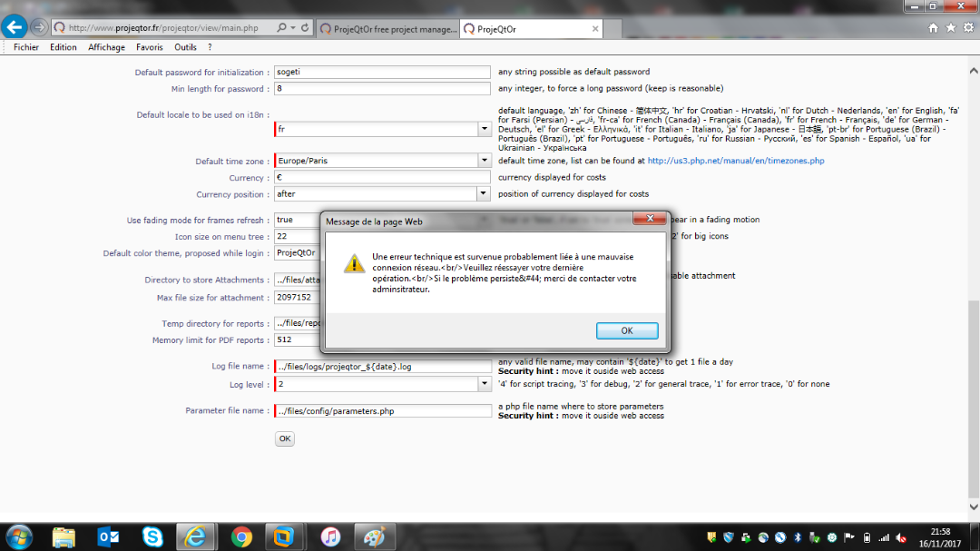The height and width of the screenshot is (551, 980).
Task: Open the php.net timezones link
Action: point(736,161)
